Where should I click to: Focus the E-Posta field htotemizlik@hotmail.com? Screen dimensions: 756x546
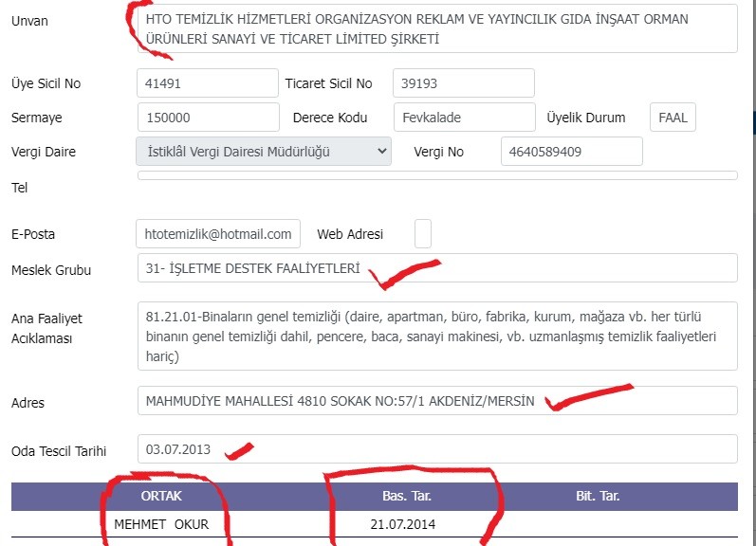pyautogui.click(x=218, y=234)
